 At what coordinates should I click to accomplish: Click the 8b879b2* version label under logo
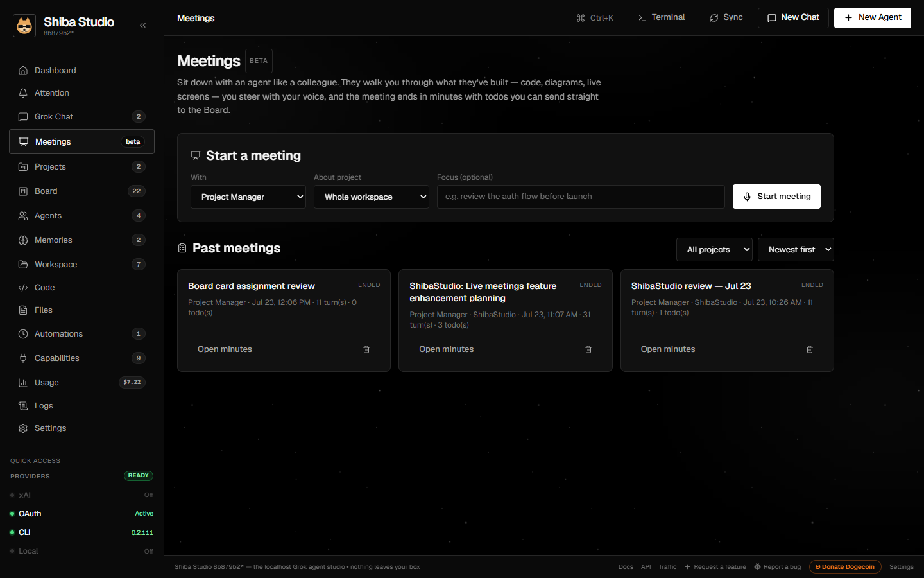tap(59, 33)
